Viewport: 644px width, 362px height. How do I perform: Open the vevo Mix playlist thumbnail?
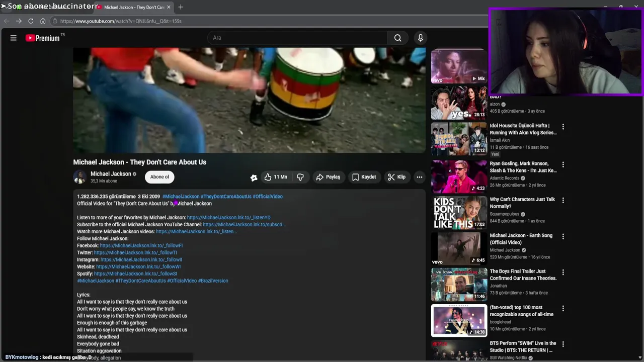point(458,65)
